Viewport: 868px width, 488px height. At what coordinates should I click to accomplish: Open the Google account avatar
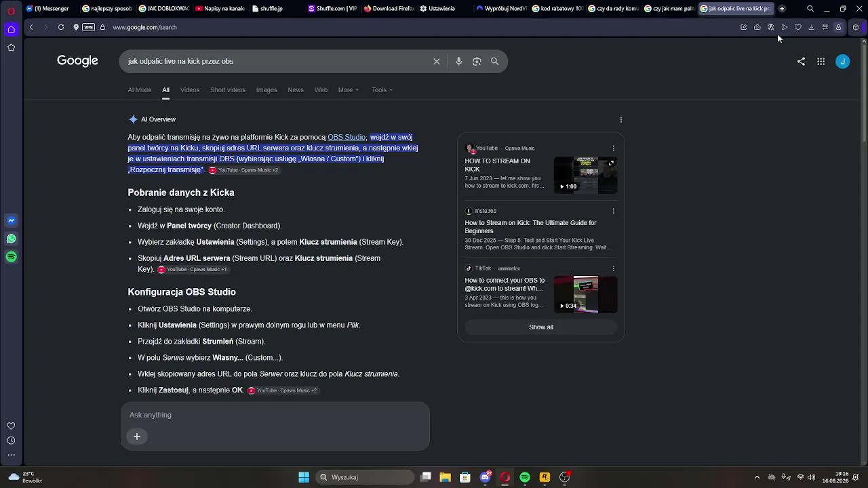(x=843, y=61)
